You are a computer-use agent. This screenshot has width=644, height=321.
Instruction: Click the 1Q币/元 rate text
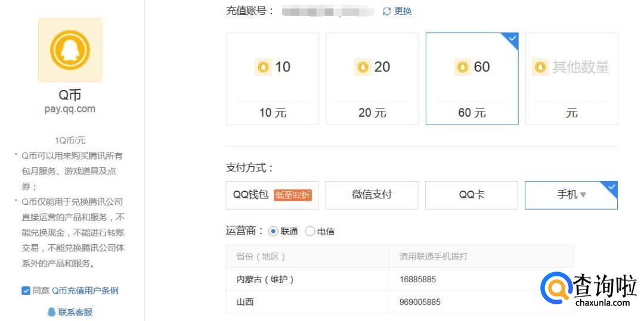[70, 140]
